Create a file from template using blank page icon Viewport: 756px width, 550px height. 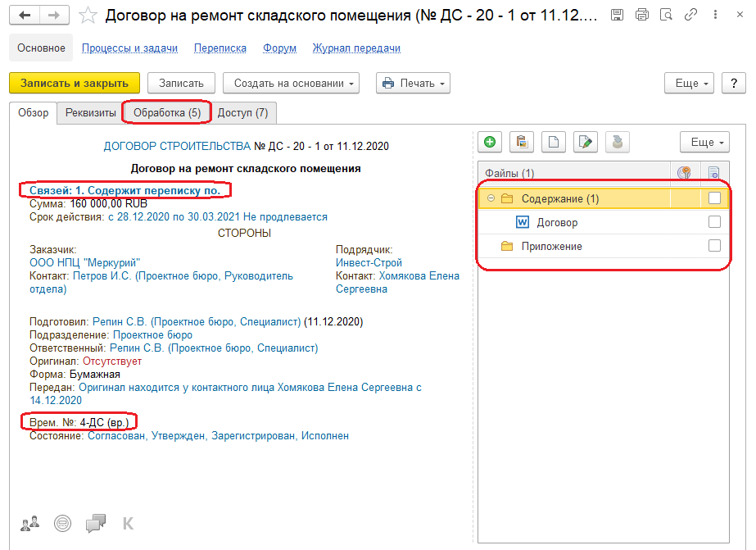click(x=553, y=142)
